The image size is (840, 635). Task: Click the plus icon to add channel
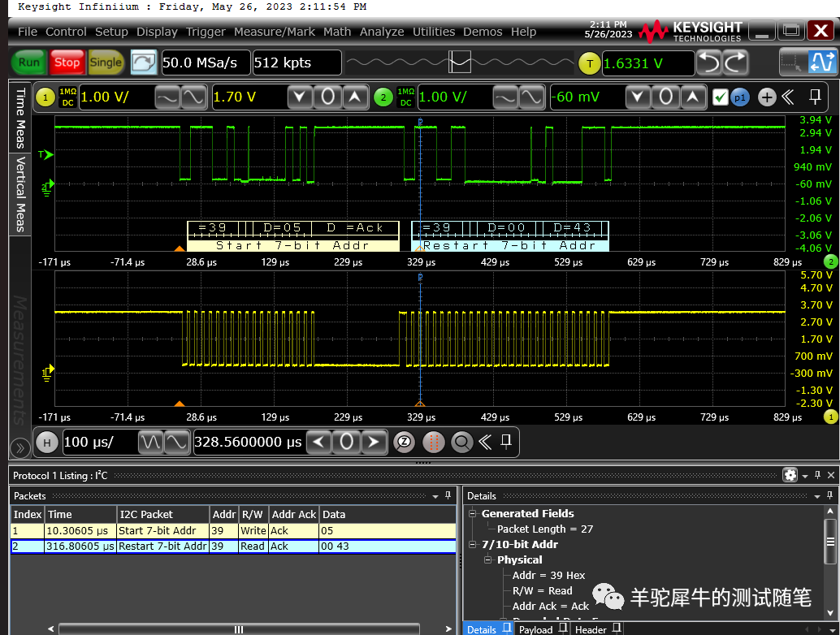pos(766,97)
